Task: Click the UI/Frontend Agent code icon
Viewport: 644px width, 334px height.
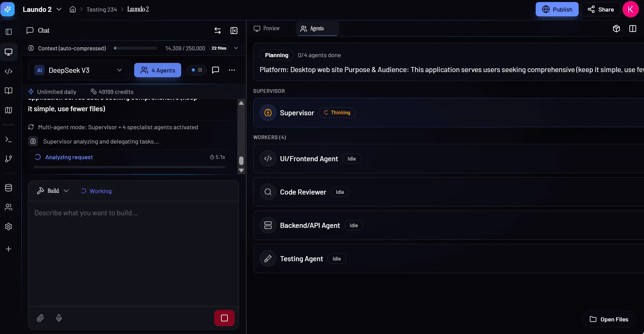Action: coord(268,158)
